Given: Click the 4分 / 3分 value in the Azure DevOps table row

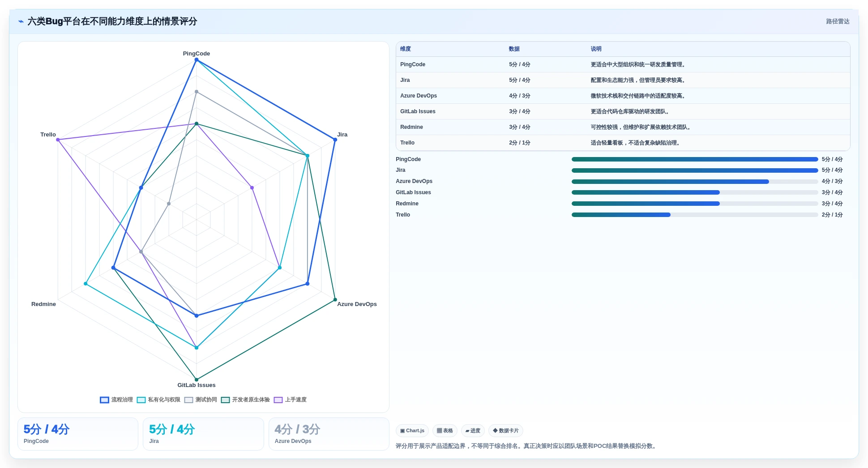Looking at the screenshot, I should coord(520,96).
